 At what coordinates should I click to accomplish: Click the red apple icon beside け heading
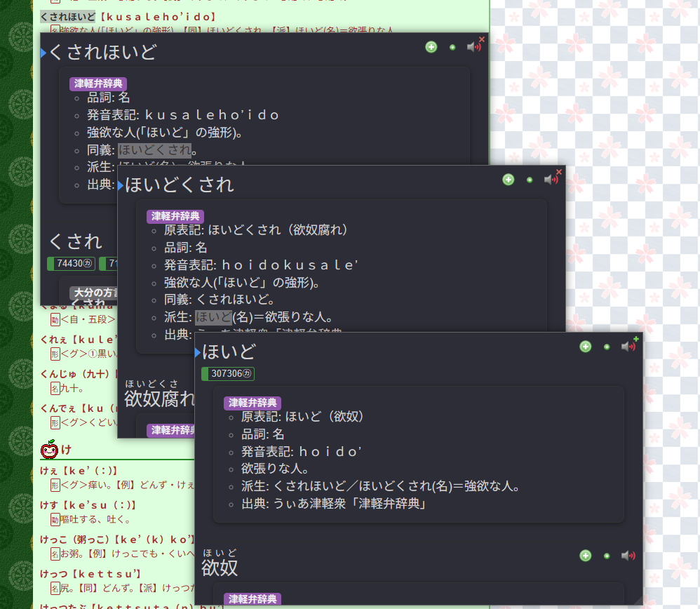pos(49,449)
